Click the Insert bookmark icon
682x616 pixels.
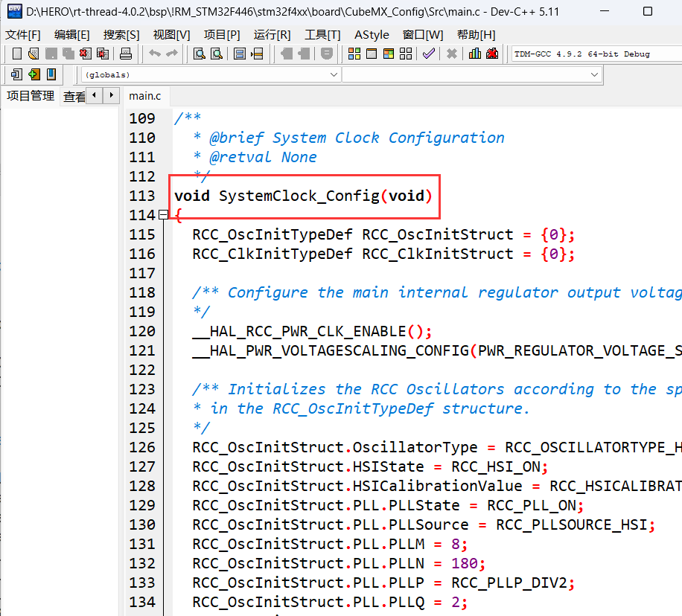[51, 75]
